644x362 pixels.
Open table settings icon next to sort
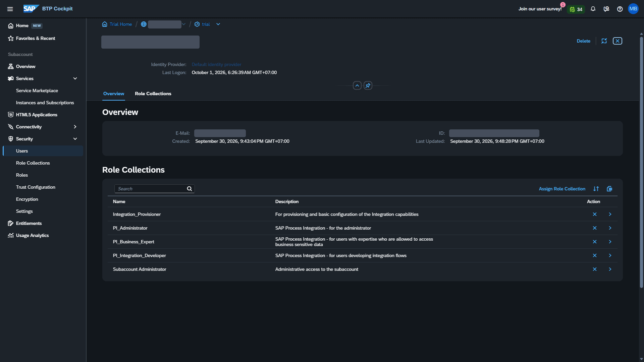[609, 189]
